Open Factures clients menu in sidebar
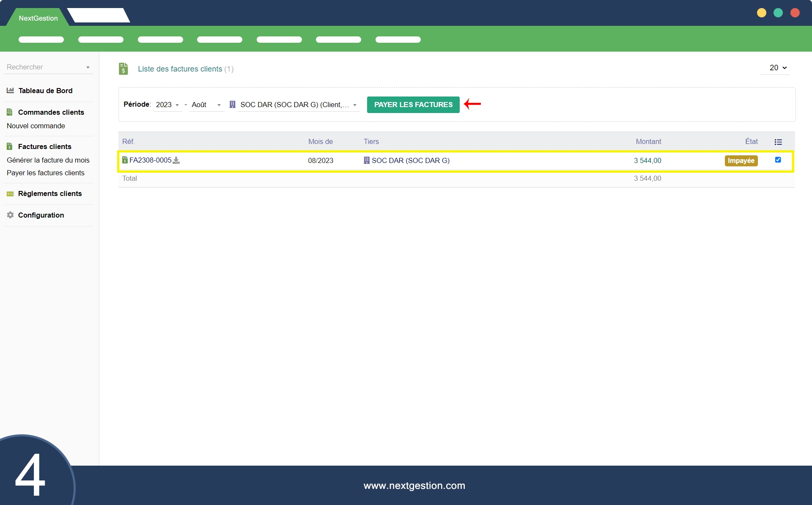This screenshot has width=812, height=505. tap(44, 146)
